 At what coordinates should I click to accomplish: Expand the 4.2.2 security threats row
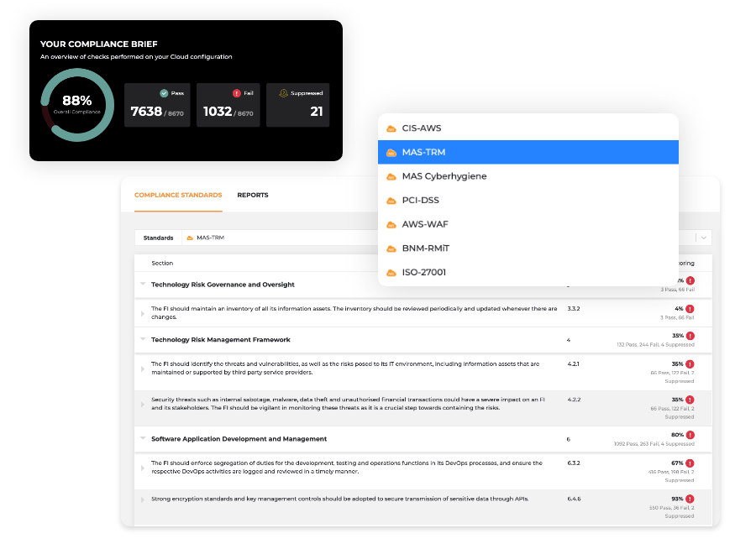pyautogui.click(x=143, y=405)
